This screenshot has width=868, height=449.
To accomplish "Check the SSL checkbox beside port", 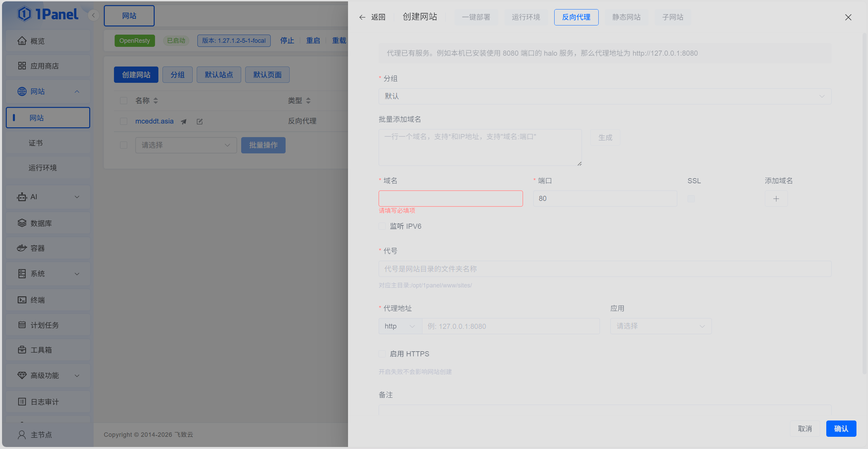I will 691,199.
